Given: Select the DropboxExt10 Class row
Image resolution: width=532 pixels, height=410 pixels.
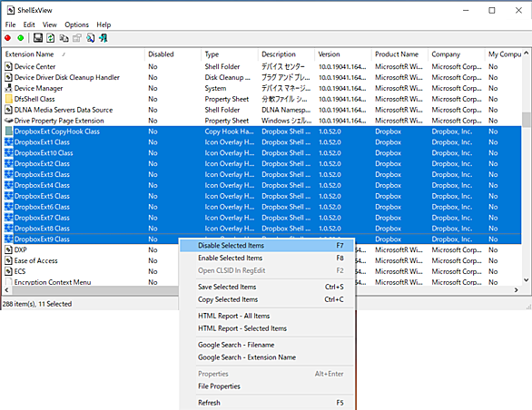Looking at the screenshot, I should pos(262,153).
